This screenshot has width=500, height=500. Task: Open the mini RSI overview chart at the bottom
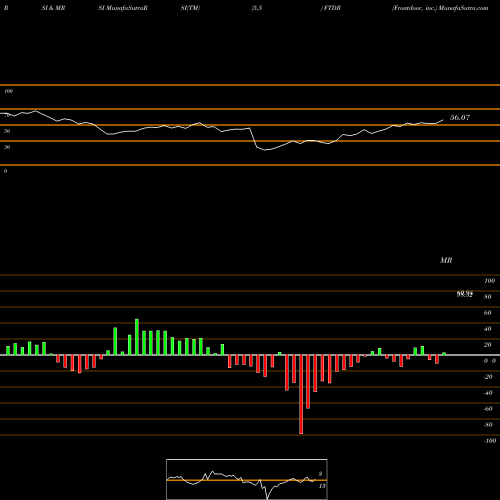247,479
